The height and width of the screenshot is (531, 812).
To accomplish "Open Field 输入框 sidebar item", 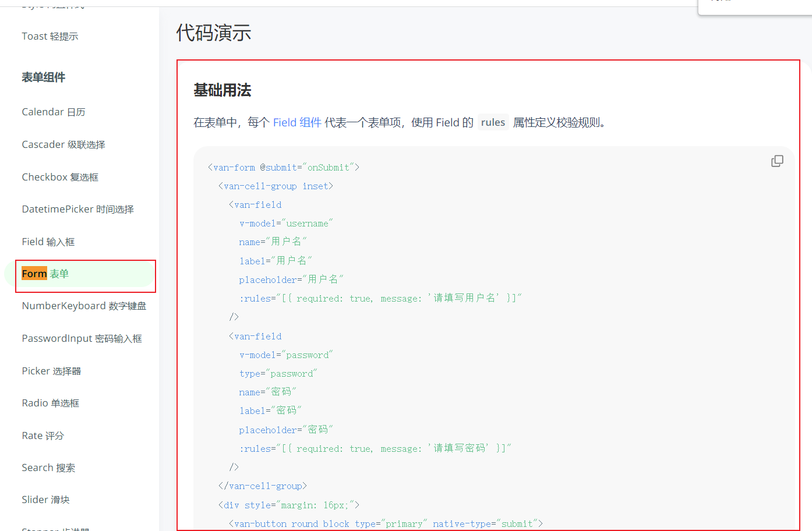I will coord(48,242).
